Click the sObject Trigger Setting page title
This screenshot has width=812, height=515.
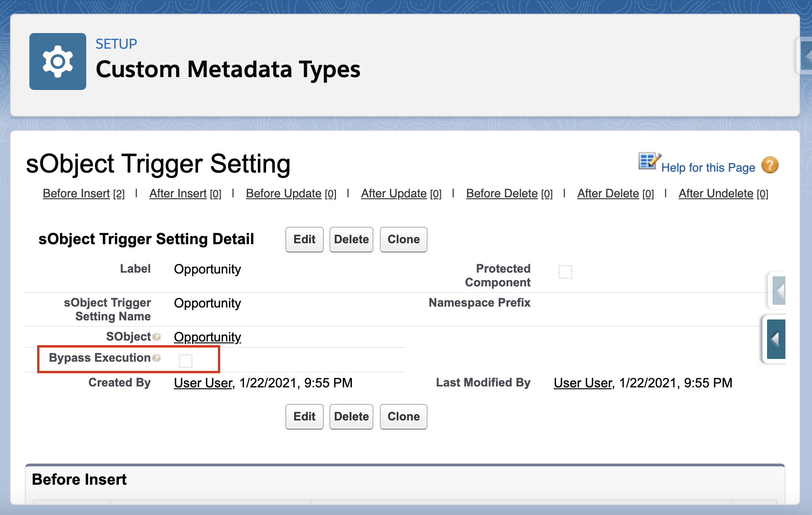pyautogui.click(x=158, y=164)
